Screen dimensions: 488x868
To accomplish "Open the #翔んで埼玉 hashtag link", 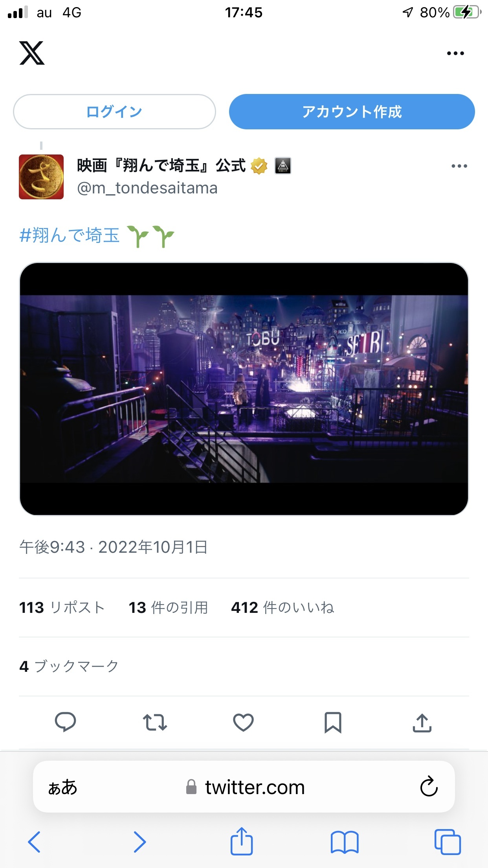I will point(69,235).
